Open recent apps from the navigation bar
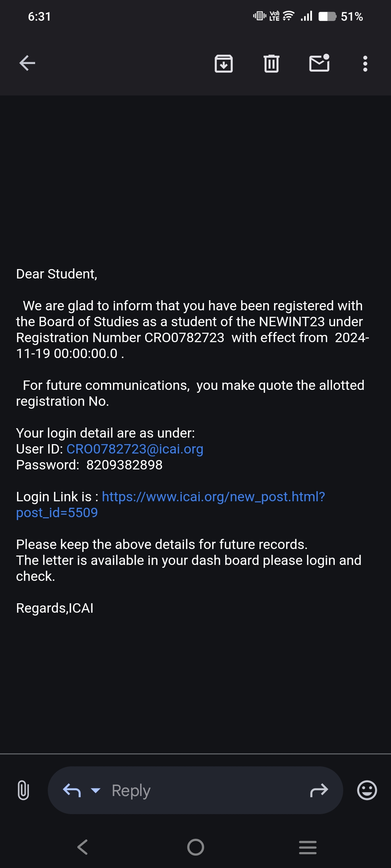Image resolution: width=391 pixels, height=868 pixels. click(x=308, y=847)
